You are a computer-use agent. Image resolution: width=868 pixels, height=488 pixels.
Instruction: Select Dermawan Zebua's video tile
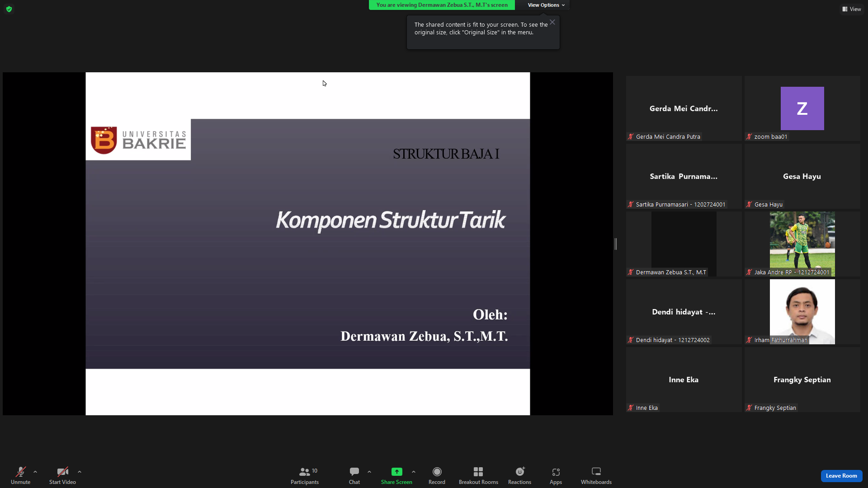pyautogui.click(x=684, y=244)
